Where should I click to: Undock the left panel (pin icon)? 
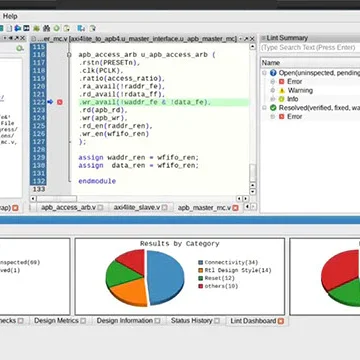click(16, 38)
